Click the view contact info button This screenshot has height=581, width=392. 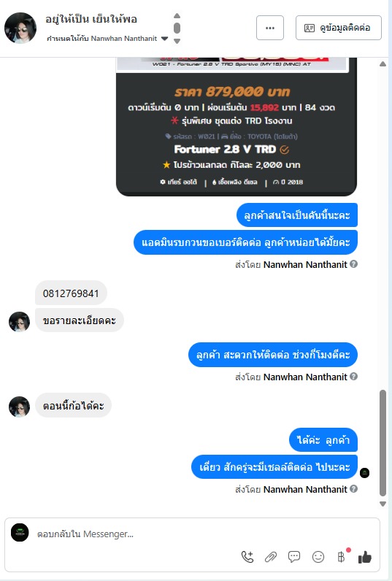click(x=338, y=28)
